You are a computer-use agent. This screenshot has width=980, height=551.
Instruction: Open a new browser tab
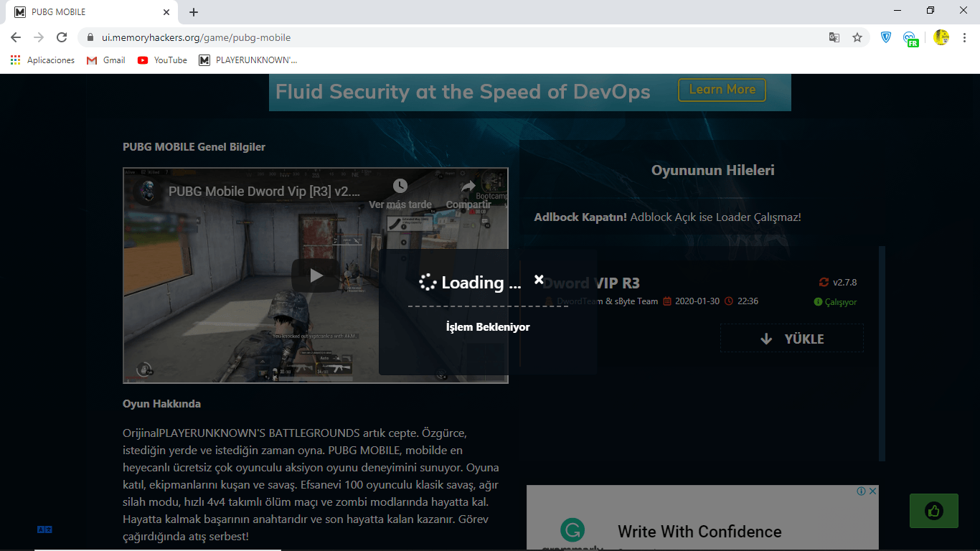click(x=194, y=12)
